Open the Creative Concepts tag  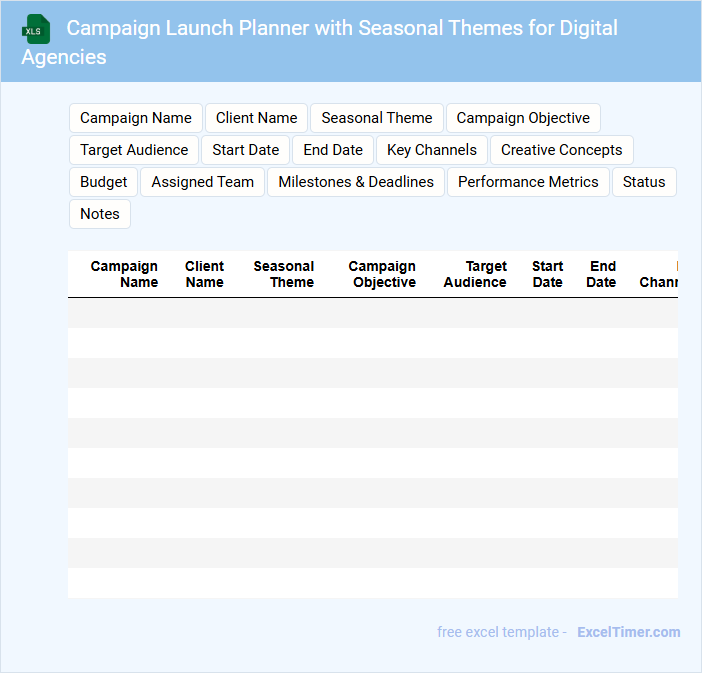561,150
